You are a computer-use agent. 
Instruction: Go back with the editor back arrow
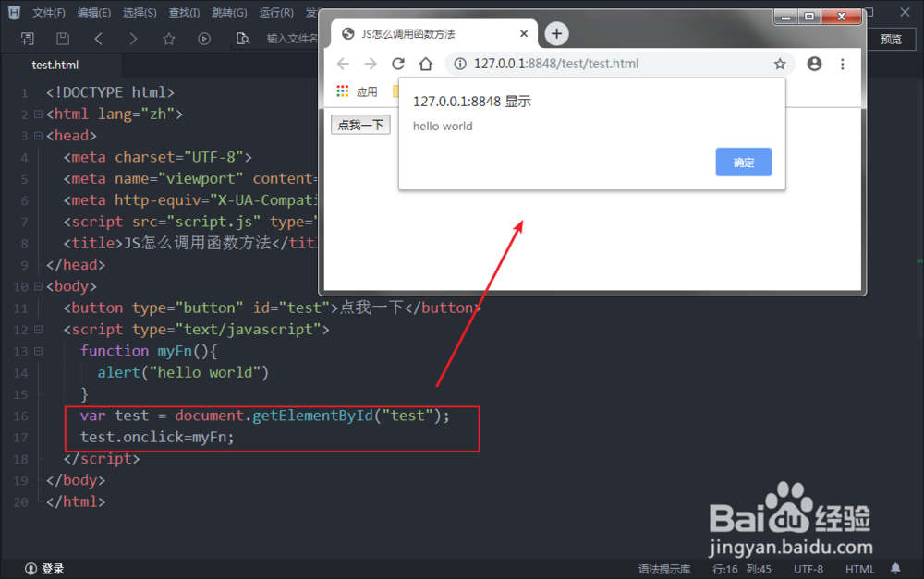tap(99, 39)
